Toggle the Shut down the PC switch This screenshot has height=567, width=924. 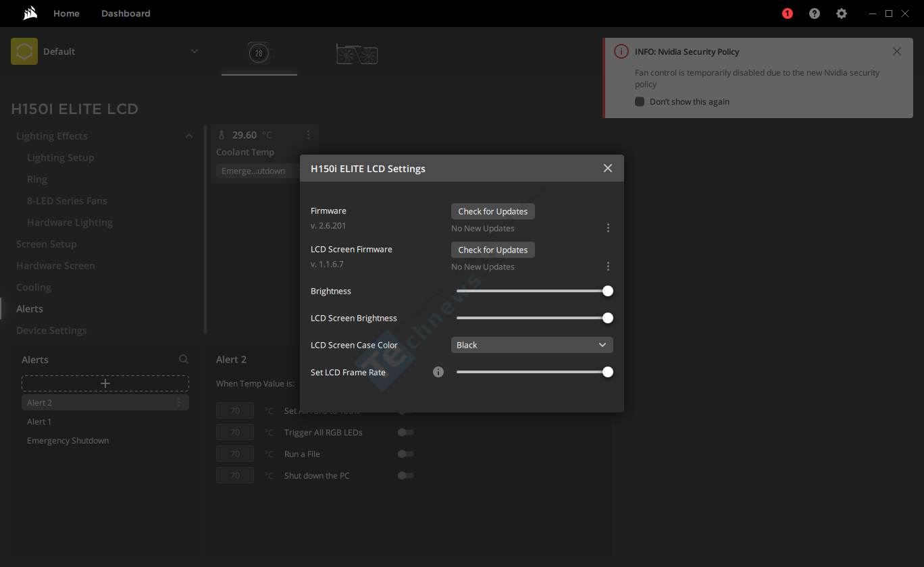[406, 475]
